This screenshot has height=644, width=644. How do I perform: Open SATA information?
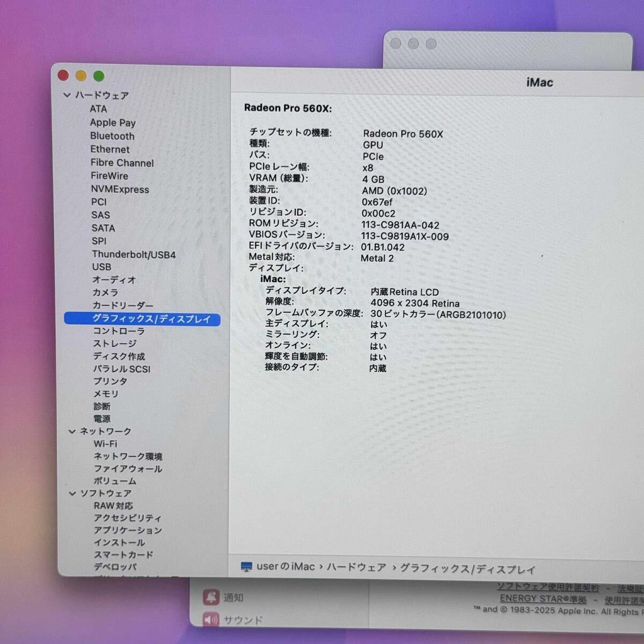pos(103,228)
